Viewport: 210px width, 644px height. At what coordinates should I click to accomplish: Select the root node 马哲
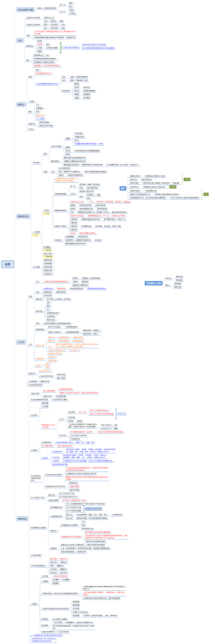(x=7, y=264)
